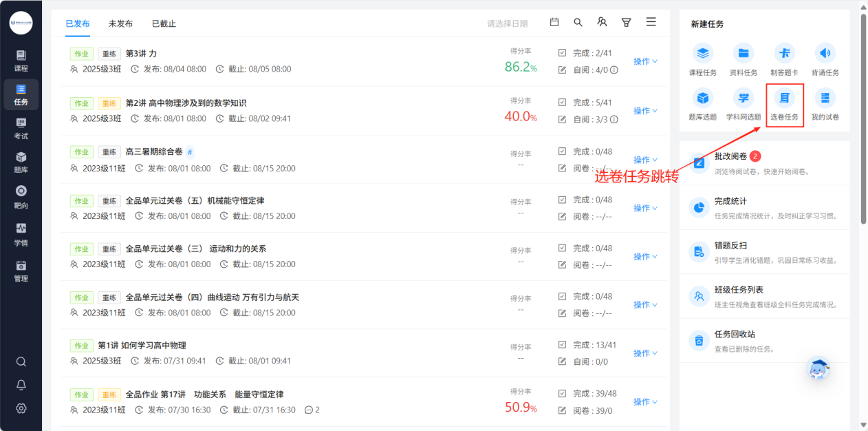Click the 请选择日期 date field
868x431 pixels.
508,23
